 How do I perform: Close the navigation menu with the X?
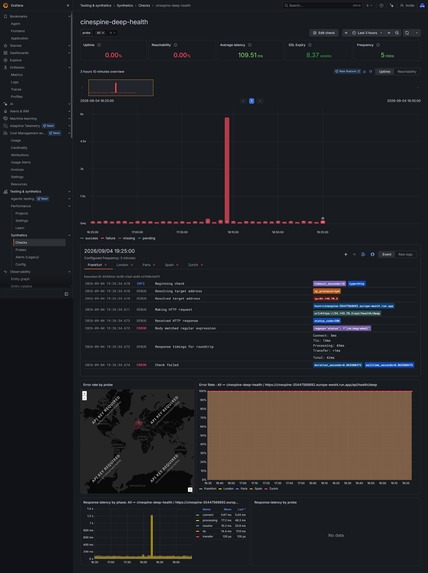click(68, 5)
